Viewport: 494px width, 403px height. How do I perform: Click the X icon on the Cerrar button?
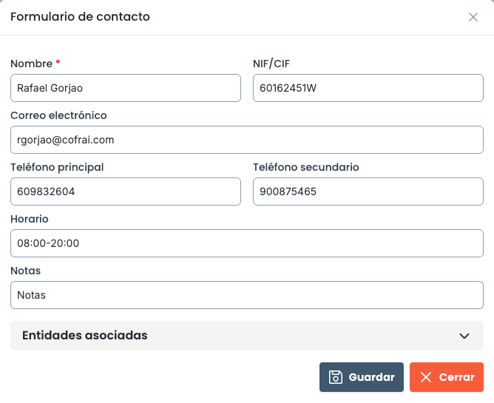[x=426, y=377]
